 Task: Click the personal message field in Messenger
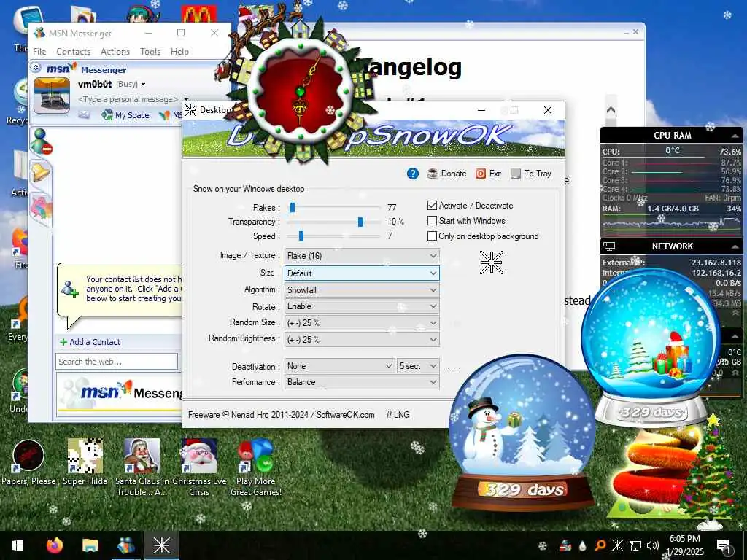[x=128, y=99]
